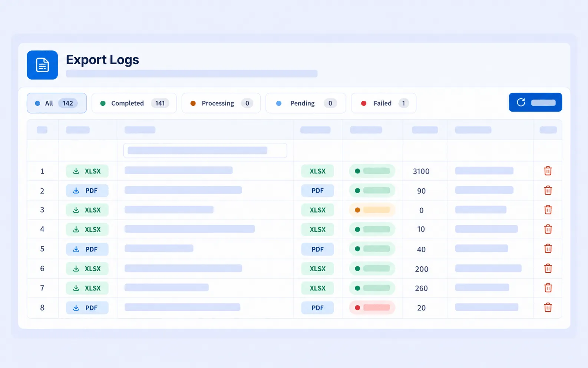Click the trash icon in row 3

pos(548,210)
